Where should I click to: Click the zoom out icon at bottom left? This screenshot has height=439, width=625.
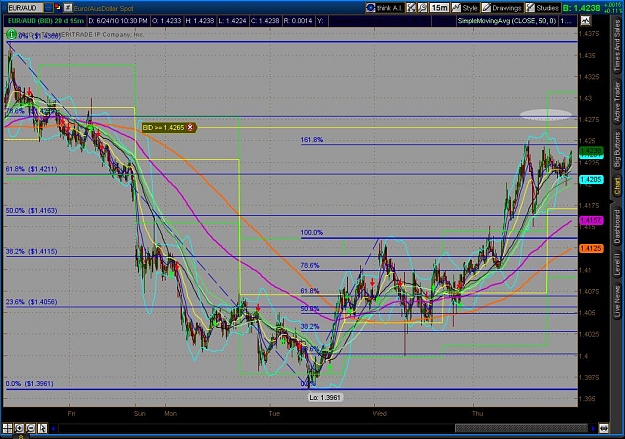pos(31,428)
